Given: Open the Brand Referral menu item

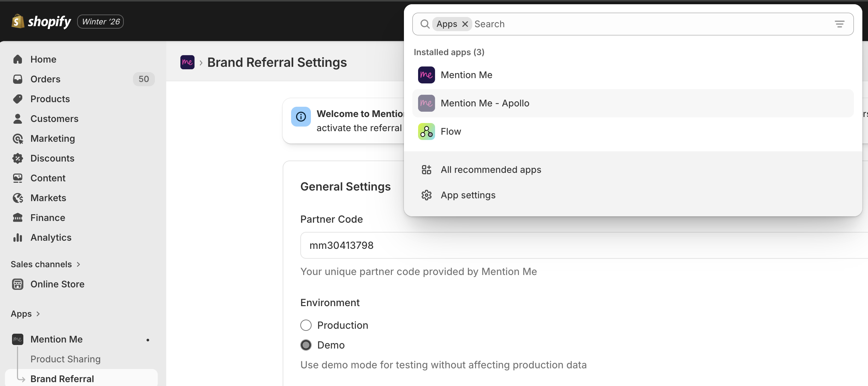Looking at the screenshot, I should click(62, 378).
